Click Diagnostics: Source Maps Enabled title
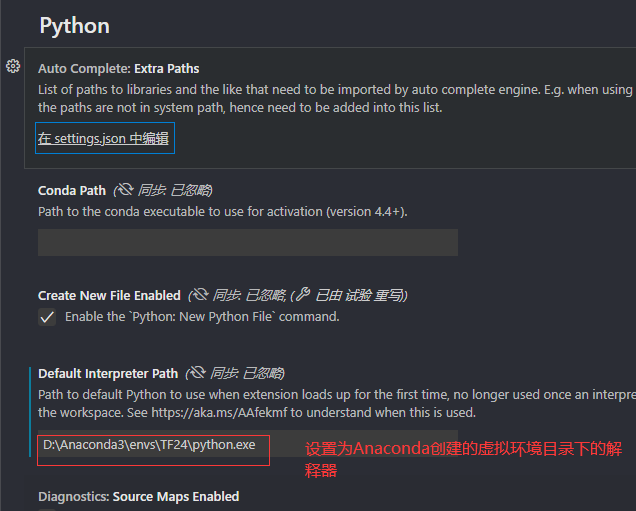The height and width of the screenshot is (511, 636). click(139, 497)
